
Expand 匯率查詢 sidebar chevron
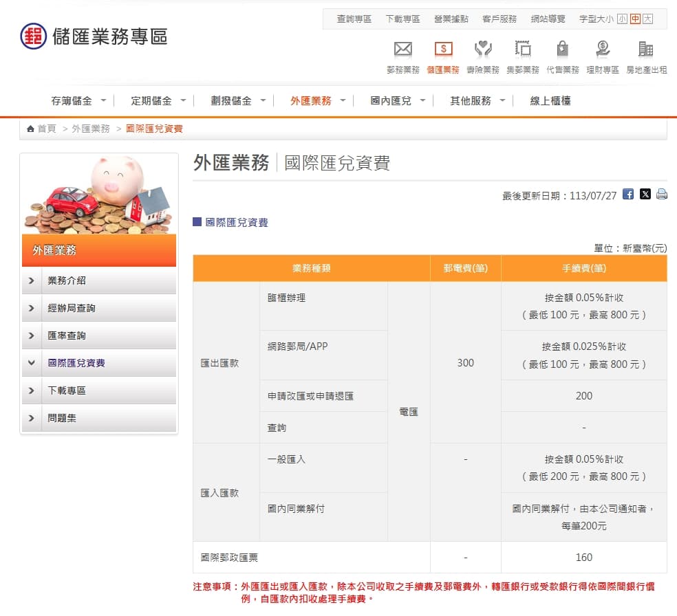point(31,335)
